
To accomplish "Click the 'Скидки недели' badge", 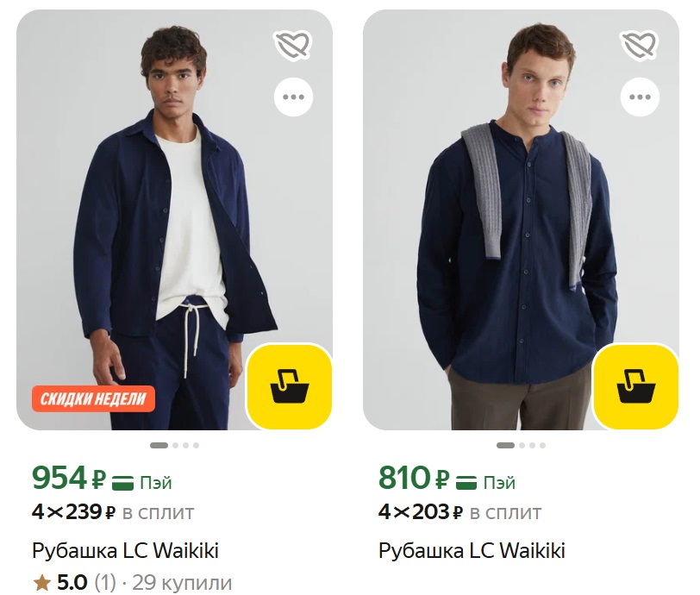I will pyautogui.click(x=94, y=398).
